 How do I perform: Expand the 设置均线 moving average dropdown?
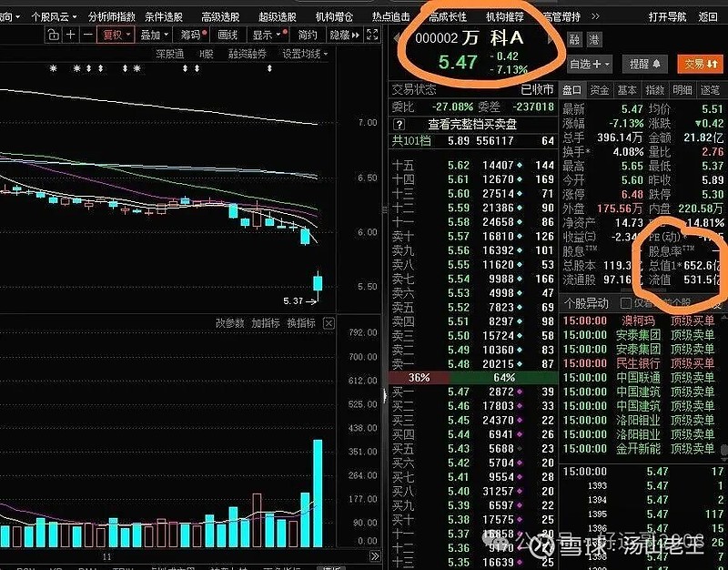point(304,54)
